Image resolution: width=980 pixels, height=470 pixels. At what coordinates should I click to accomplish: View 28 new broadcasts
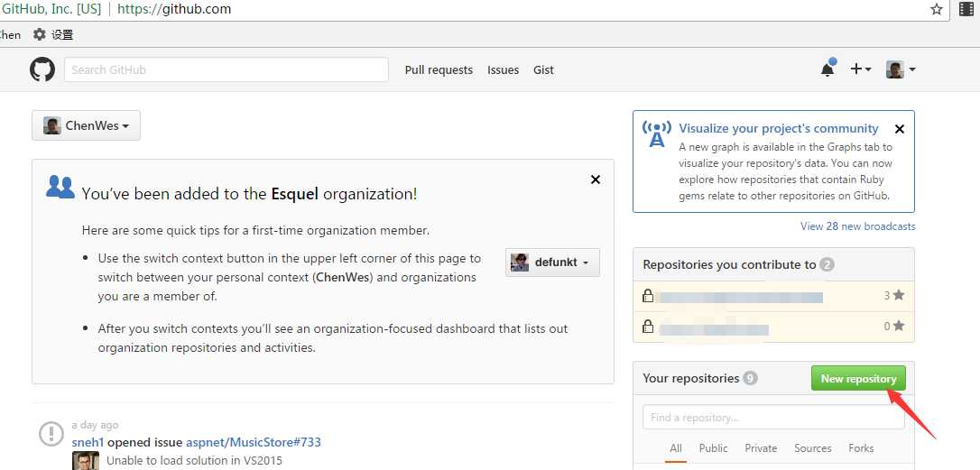click(x=857, y=226)
